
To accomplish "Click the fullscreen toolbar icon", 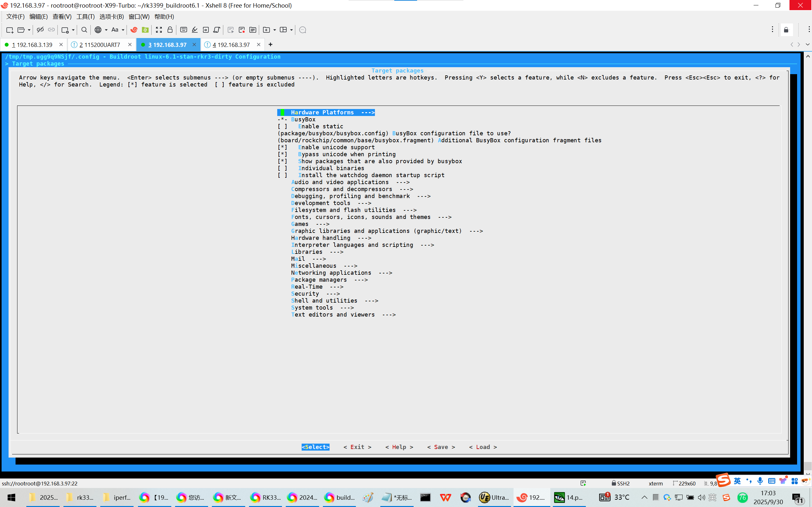I will click(x=159, y=30).
